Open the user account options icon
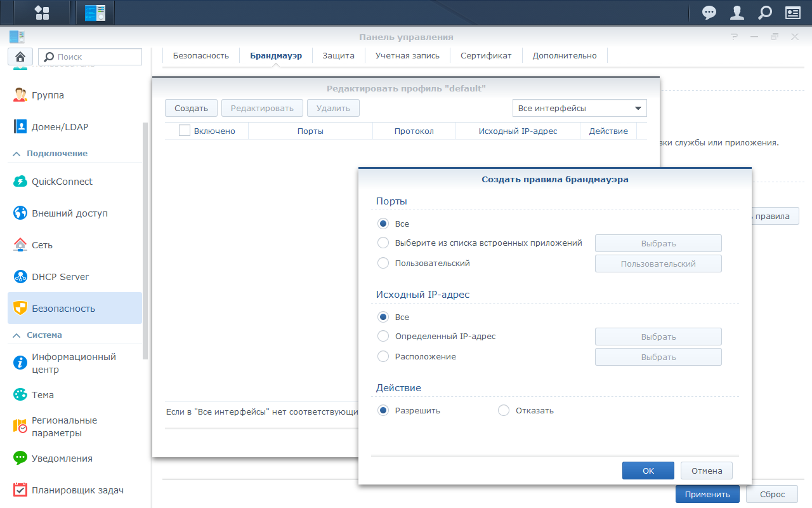Viewport: 812px width, 508px height. coord(737,13)
